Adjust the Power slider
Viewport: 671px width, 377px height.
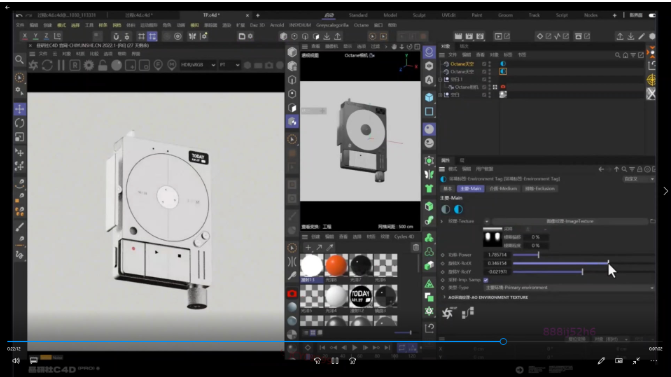584,255
